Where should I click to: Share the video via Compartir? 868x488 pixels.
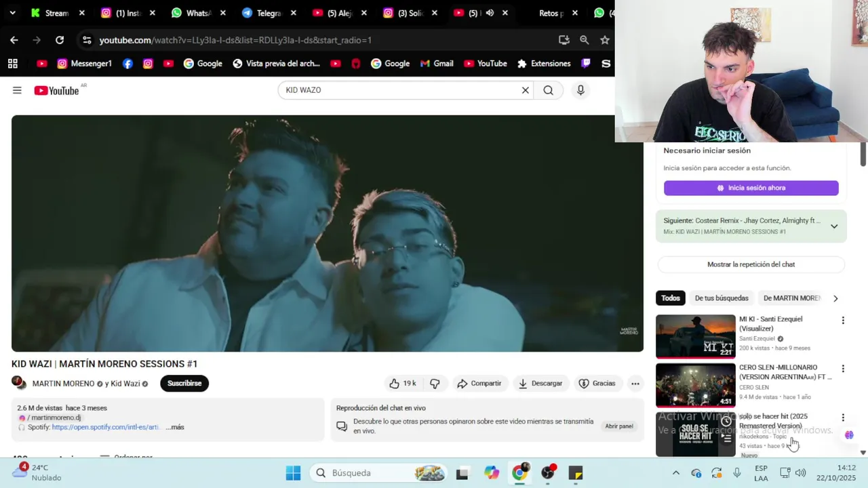pyautogui.click(x=479, y=384)
